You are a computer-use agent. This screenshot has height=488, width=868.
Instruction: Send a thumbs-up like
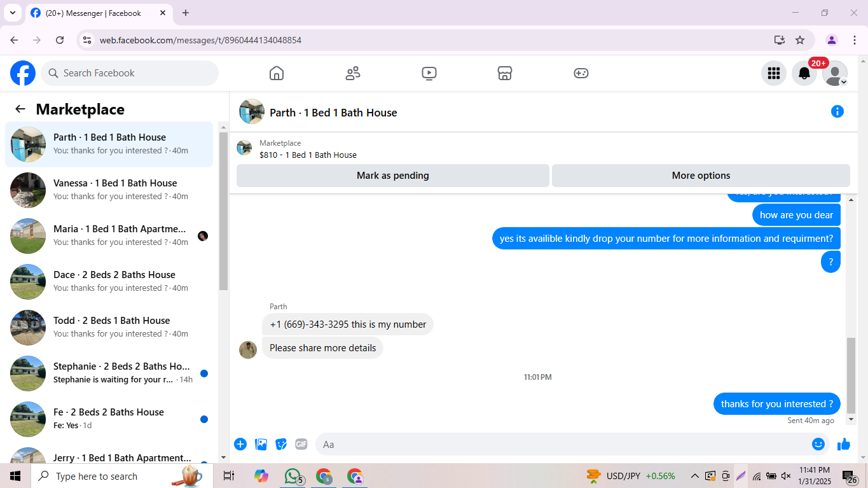coord(844,444)
